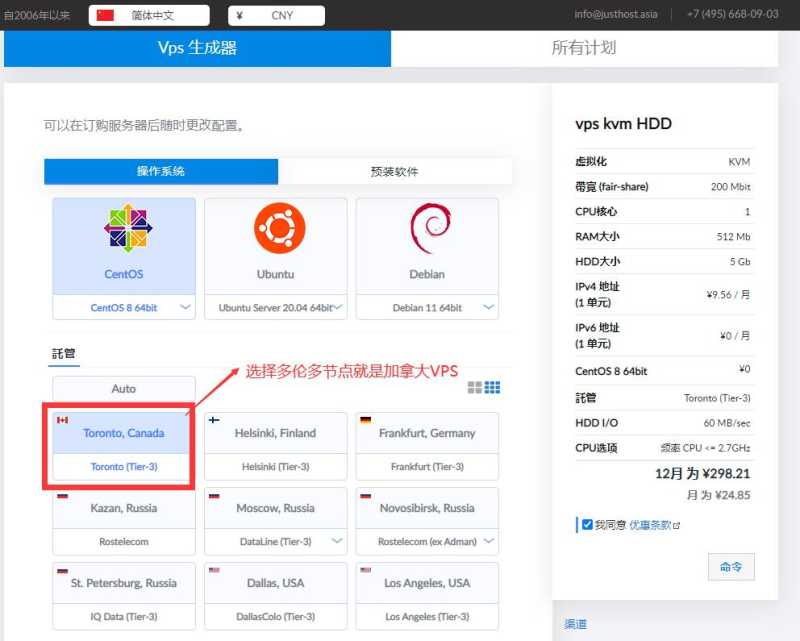800x641 pixels.
Task: Click the 60 MB/sec HDD I/O value
Action: tap(727, 423)
